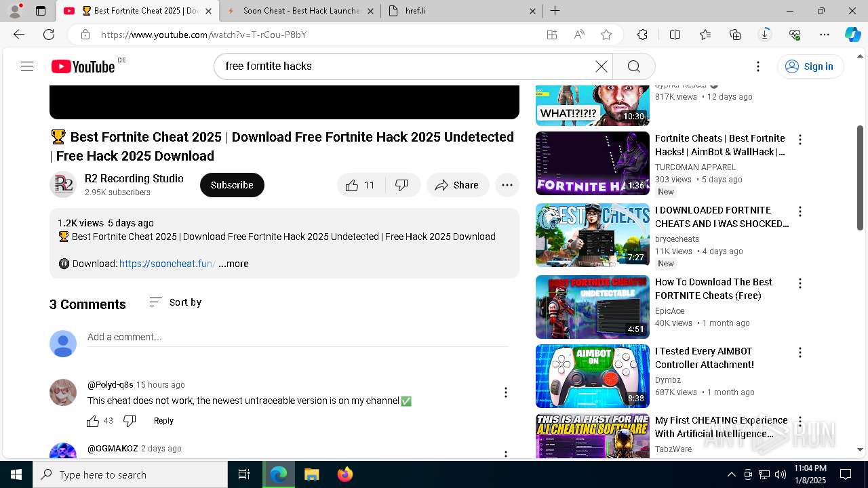The width and height of the screenshot is (868, 488).
Task: Click the magnifier search button
Action: point(634,66)
